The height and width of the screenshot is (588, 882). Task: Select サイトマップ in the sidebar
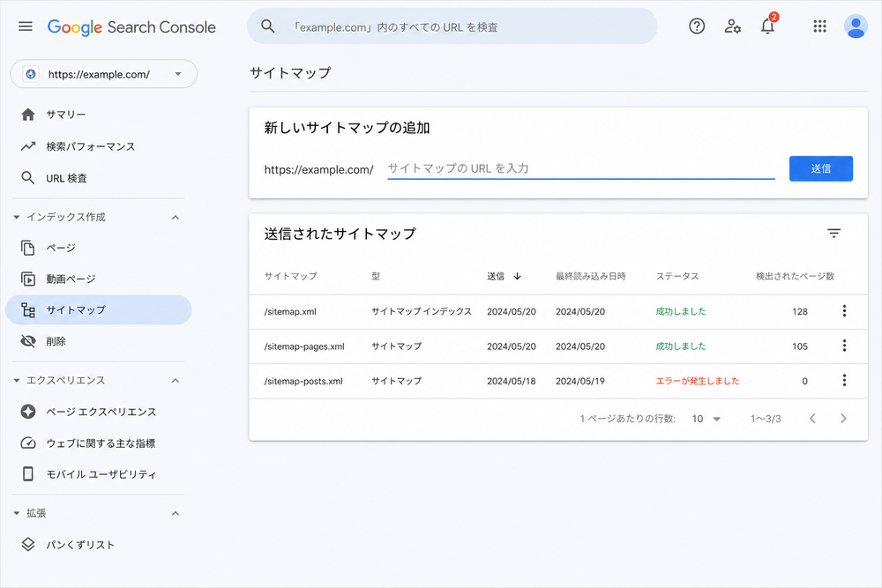99,309
